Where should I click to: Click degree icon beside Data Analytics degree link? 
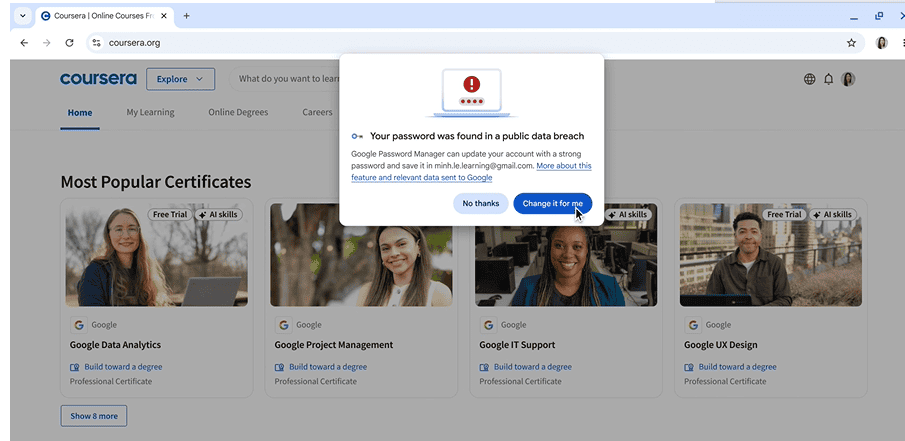point(74,367)
